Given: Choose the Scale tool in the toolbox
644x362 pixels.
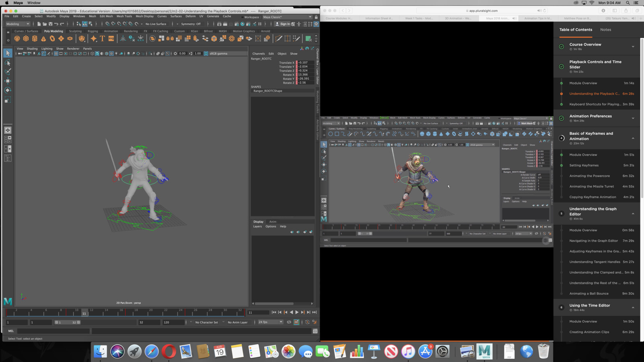Looking at the screenshot, I should (x=8, y=100).
